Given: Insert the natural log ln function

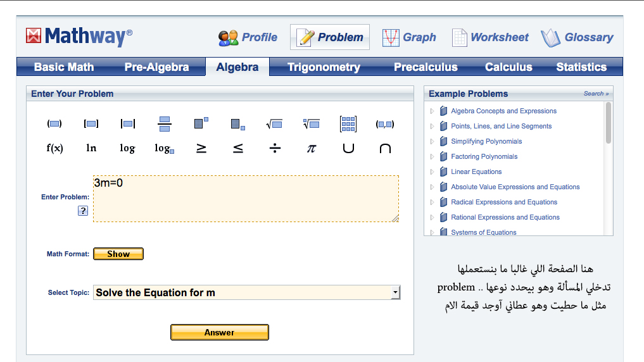Looking at the screenshot, I should pyautogui.click(x=91, y=147).
